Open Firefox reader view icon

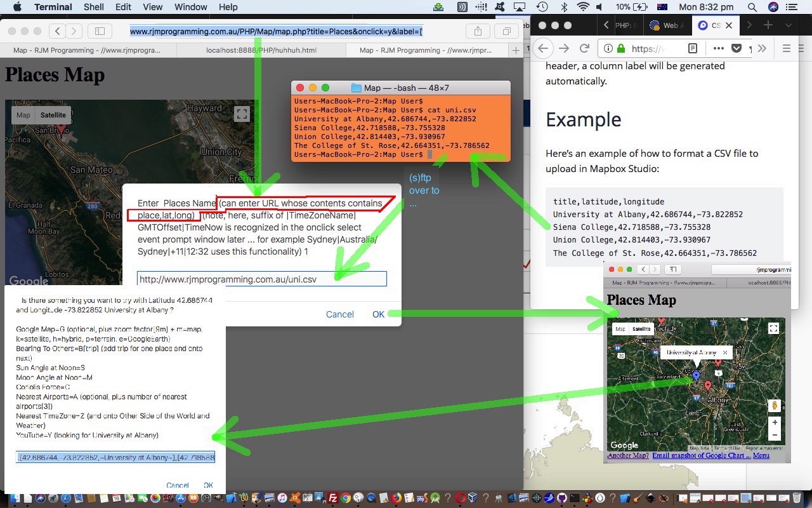[693, 48]
